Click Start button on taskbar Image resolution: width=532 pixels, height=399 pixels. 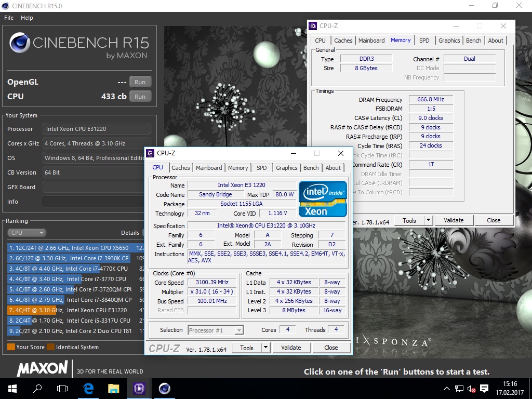coord(12,389)
